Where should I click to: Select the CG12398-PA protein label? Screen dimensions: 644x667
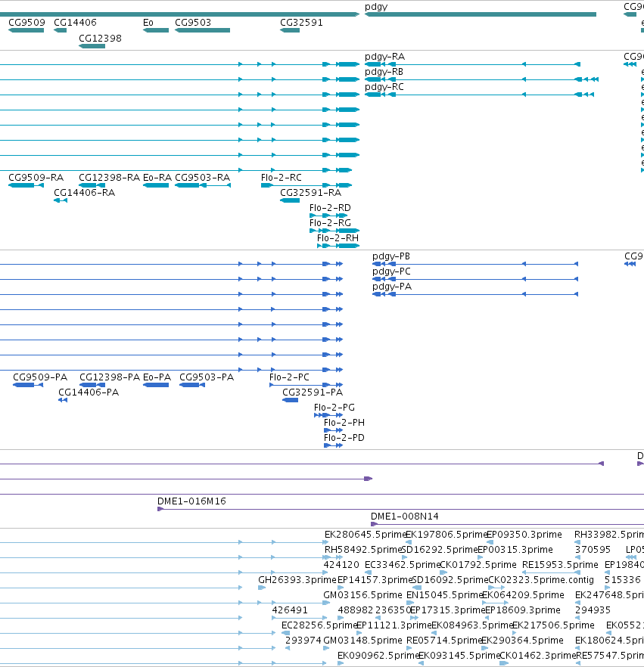(x=110, y=377)
